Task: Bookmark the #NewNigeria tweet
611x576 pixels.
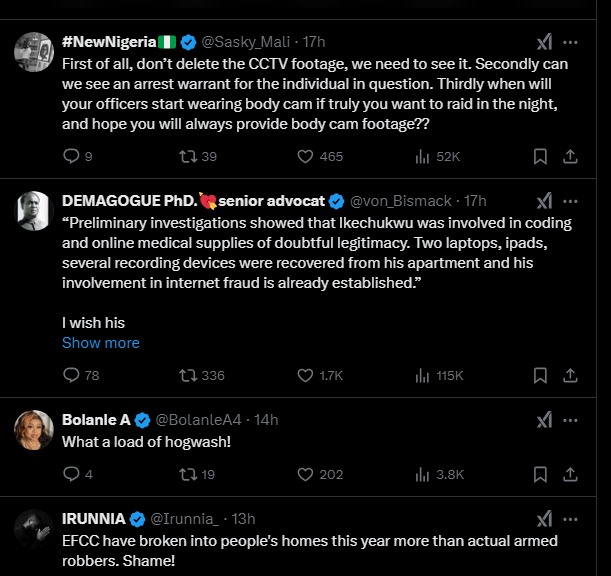Action: [x=540, y=156]
